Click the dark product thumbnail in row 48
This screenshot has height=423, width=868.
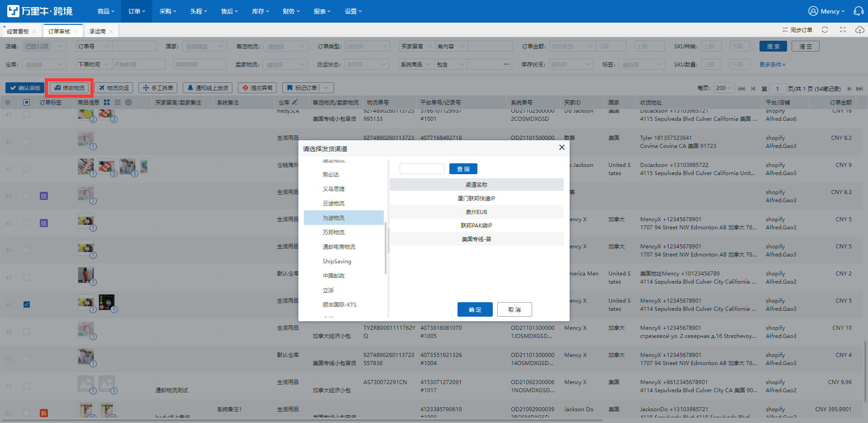point(107,302)
